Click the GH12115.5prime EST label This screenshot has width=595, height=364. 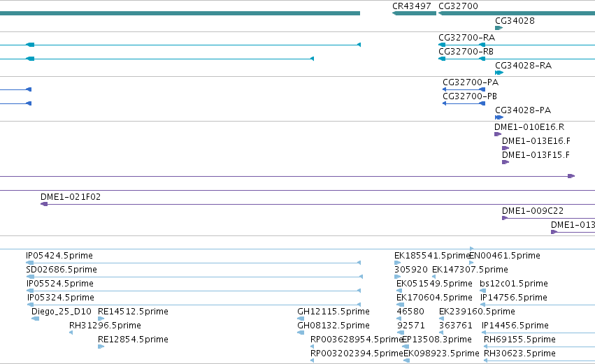334,312
